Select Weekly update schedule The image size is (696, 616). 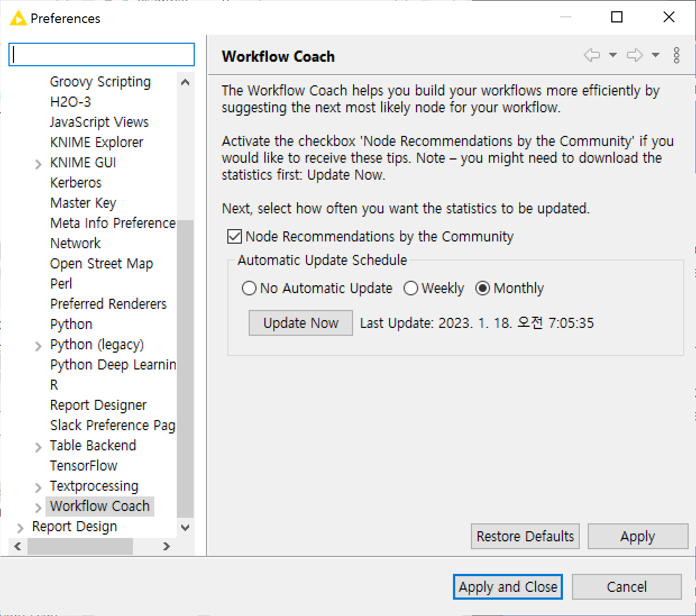[411, 288]
